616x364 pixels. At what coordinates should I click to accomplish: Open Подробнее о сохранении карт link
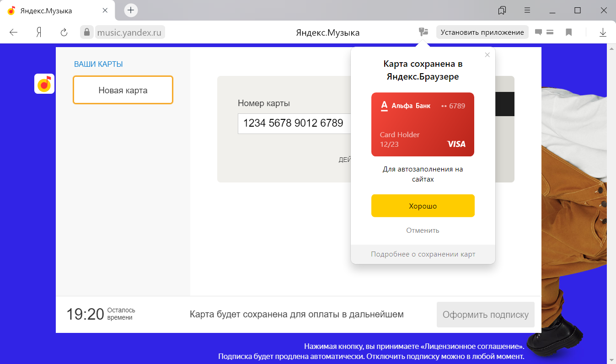click(x=423, y=254)
